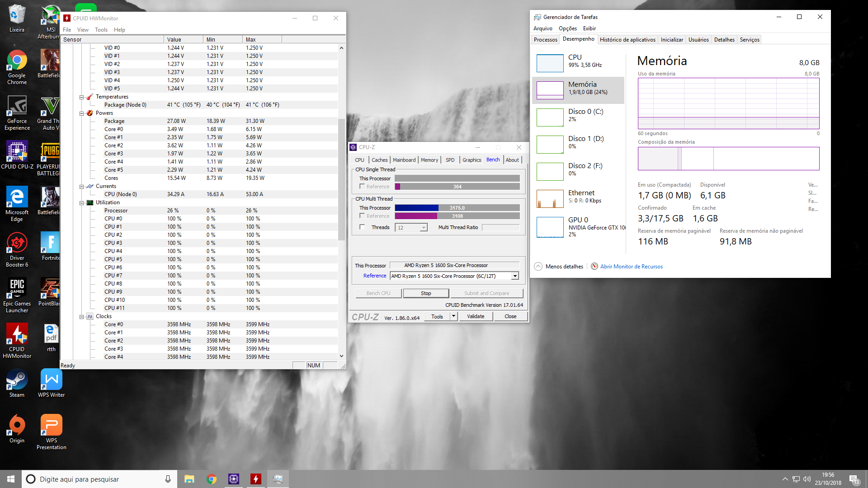Open Google Chrome desktop shortcut
The height and width of the screenshot is (488, 868).
[x=17, y=67]
